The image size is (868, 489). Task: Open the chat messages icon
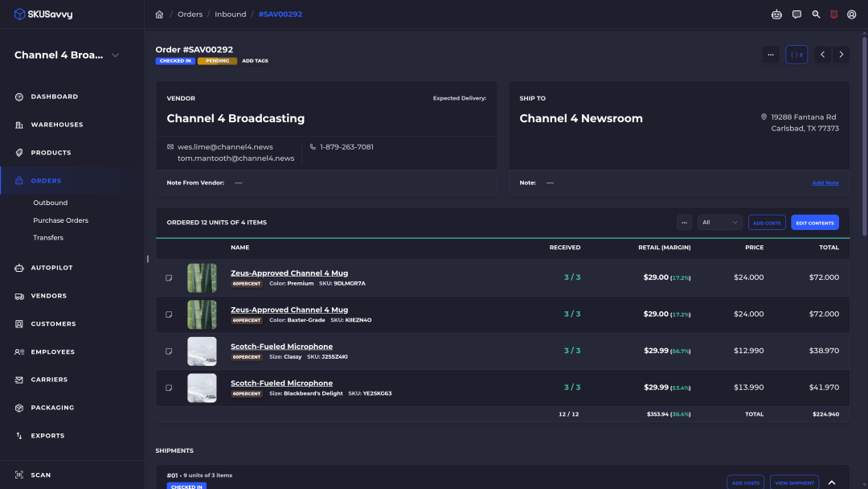click(x=796, y=14)
